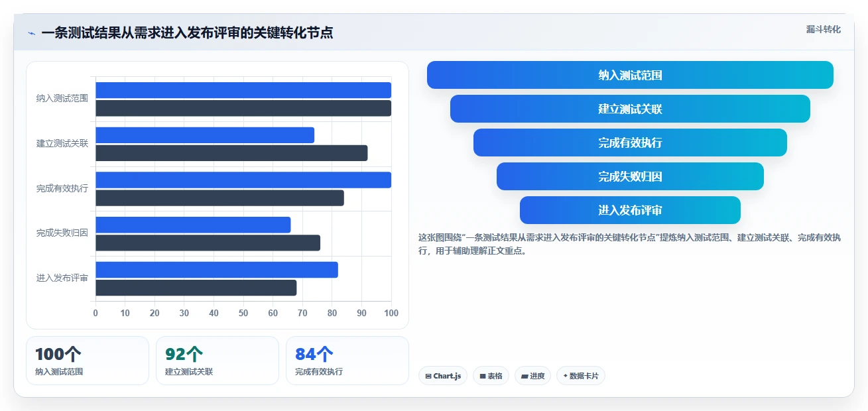Click the blue bar for 完成有效执行
This screenshot has width=868, height=411.
click(x=243, y=180)
